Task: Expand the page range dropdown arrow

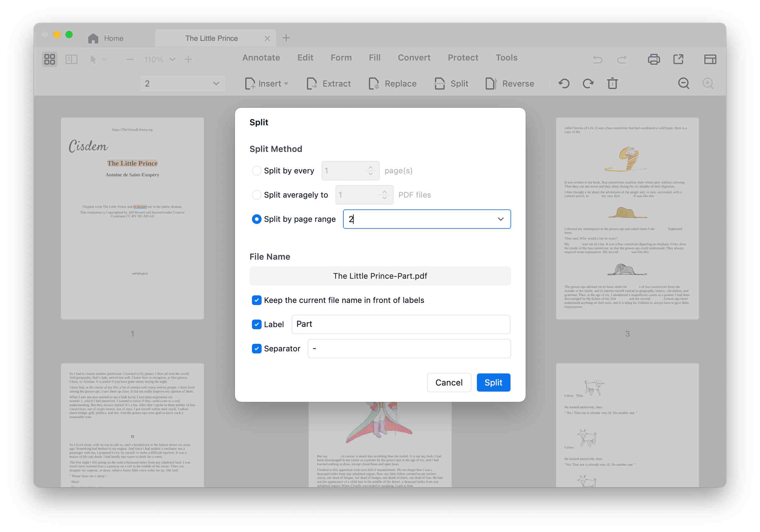Action: click(501, 219)
